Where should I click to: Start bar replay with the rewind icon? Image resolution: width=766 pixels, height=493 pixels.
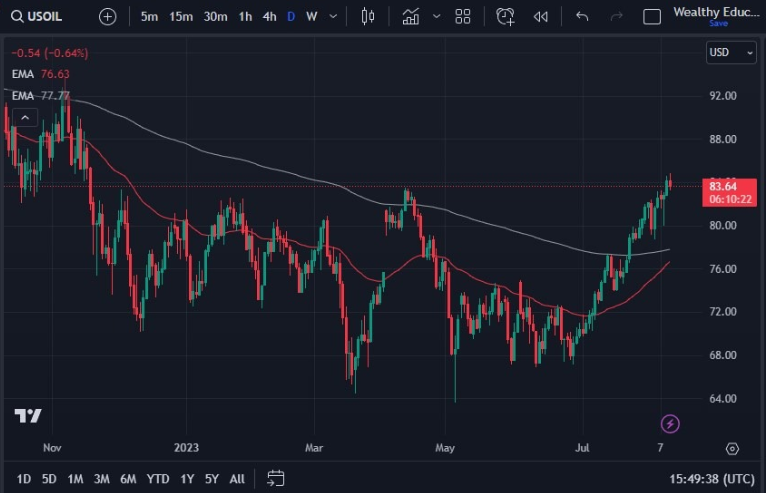(541, 16)
